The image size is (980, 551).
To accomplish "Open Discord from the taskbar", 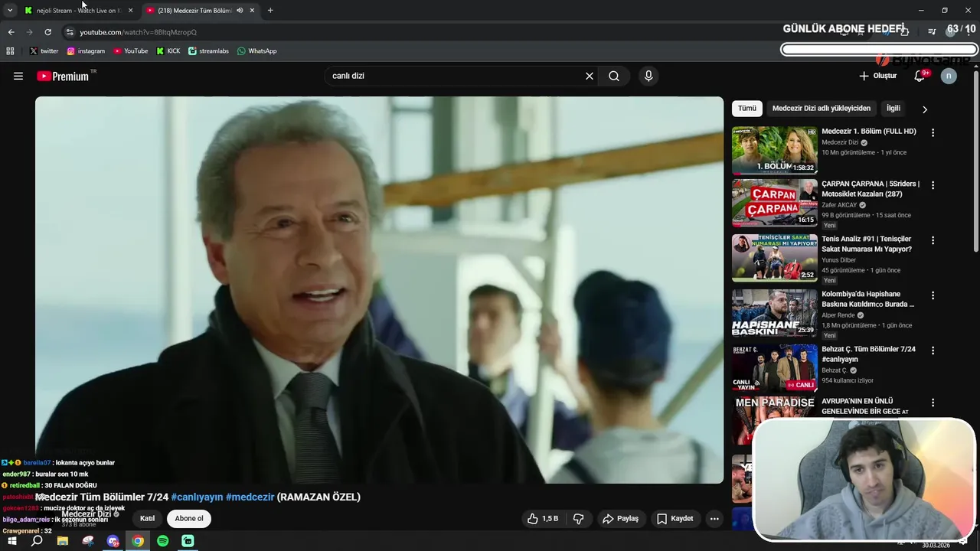I will pyautogui.click(x=113, y=541).
